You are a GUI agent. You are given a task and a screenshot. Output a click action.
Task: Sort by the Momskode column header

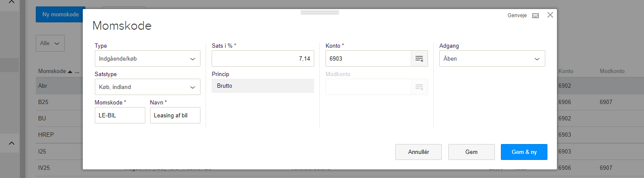(52, 71)
